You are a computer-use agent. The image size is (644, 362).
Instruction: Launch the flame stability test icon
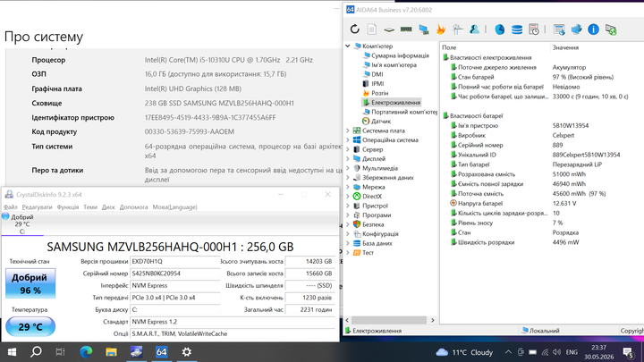point(441,29)
